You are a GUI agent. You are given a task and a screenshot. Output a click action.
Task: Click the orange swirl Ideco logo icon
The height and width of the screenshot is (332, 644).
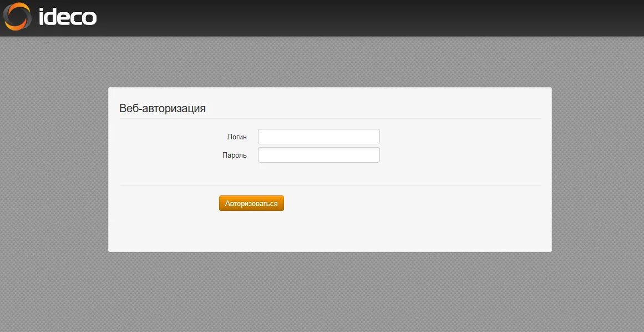17,17
